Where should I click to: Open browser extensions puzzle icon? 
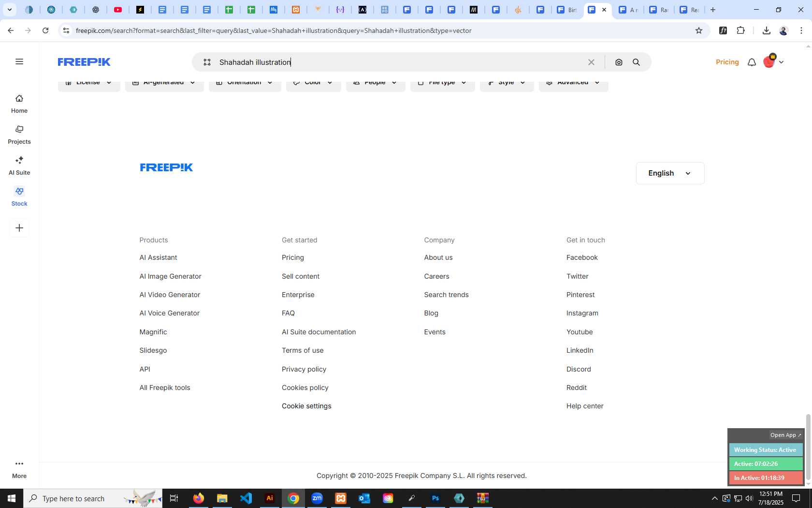point(740,30)
